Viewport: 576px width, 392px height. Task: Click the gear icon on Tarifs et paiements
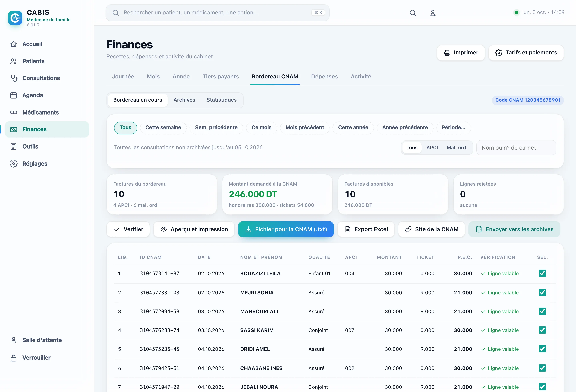[x=499, y=53]
